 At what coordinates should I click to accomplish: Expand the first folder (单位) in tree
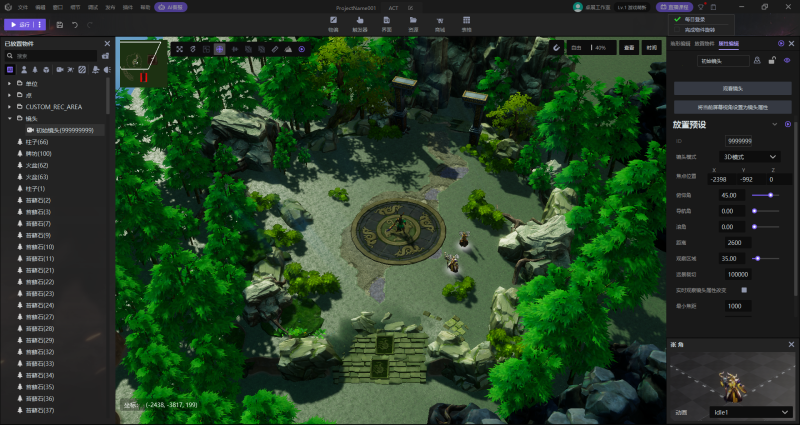coord(9,83)
